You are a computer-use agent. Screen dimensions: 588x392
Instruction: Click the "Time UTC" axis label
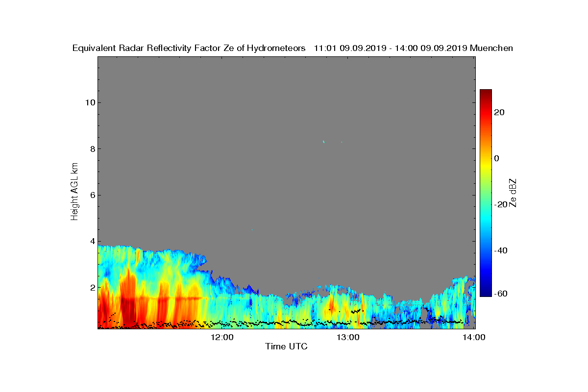pyautogui.click(x=287, y=347)
